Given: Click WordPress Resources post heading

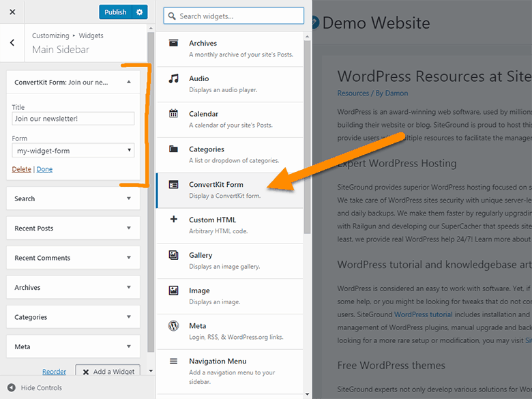Looking at the screenshot, I should click(434, 76).
